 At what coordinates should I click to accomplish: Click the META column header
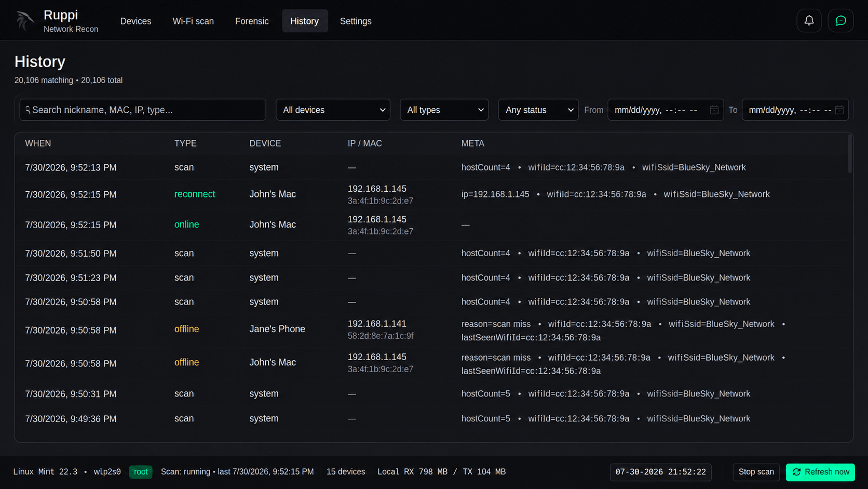click(x=472, y=143)
